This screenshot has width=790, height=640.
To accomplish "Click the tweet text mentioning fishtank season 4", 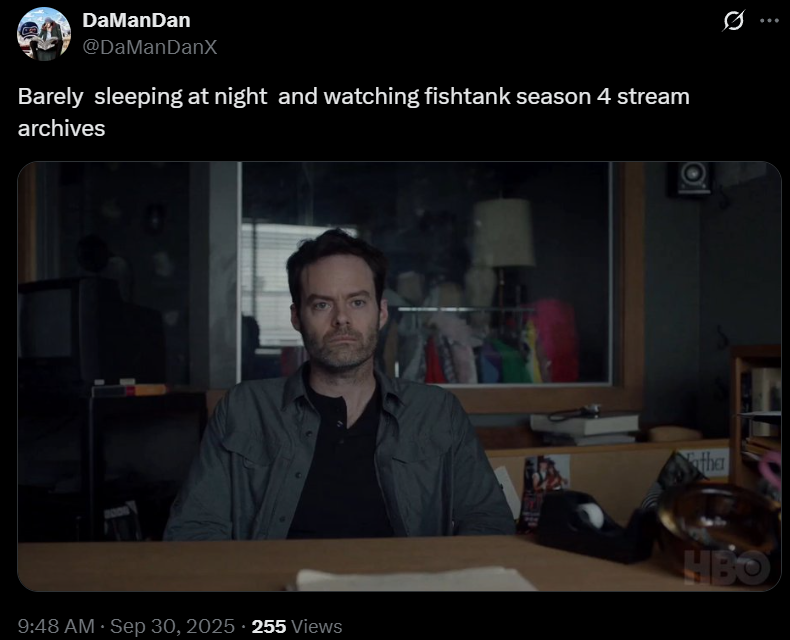I will (x=354, y=112).
